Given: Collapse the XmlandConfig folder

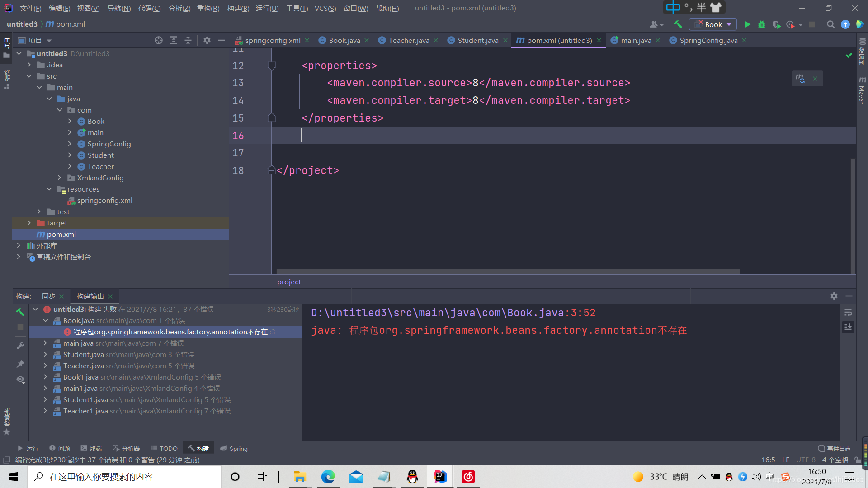Looking at the screenshot, I should [x=59, y=178].
